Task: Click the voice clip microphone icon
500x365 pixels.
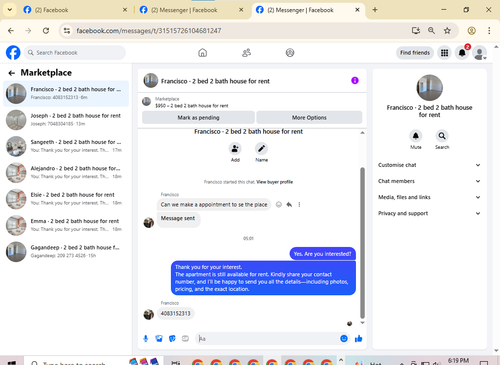Action: pos(146,339)
